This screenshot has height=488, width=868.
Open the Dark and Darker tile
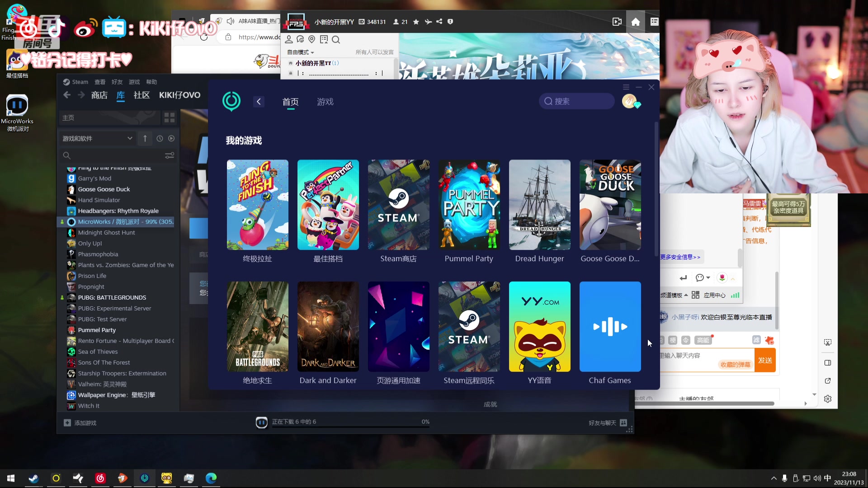tap(328, 327)
